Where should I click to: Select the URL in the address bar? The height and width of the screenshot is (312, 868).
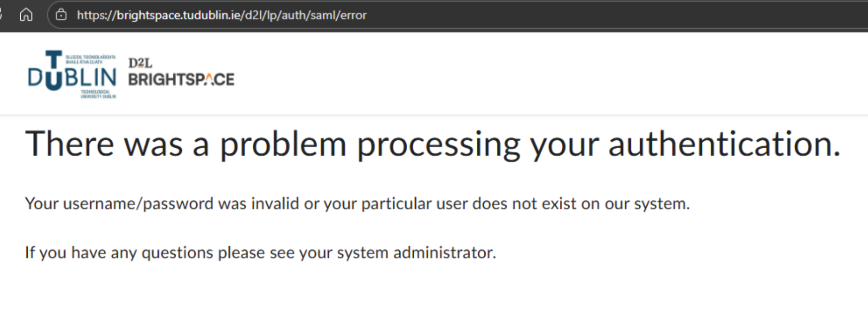click(x=221, y=15)
